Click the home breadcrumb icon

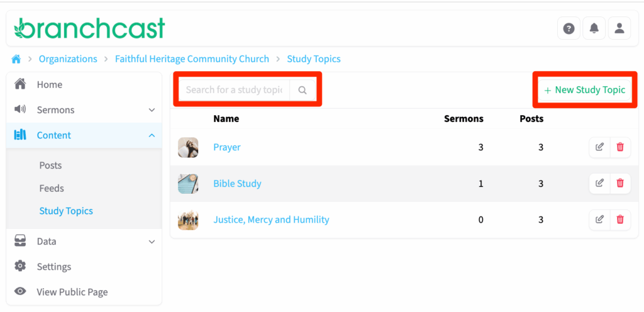[x=16, y=59]
